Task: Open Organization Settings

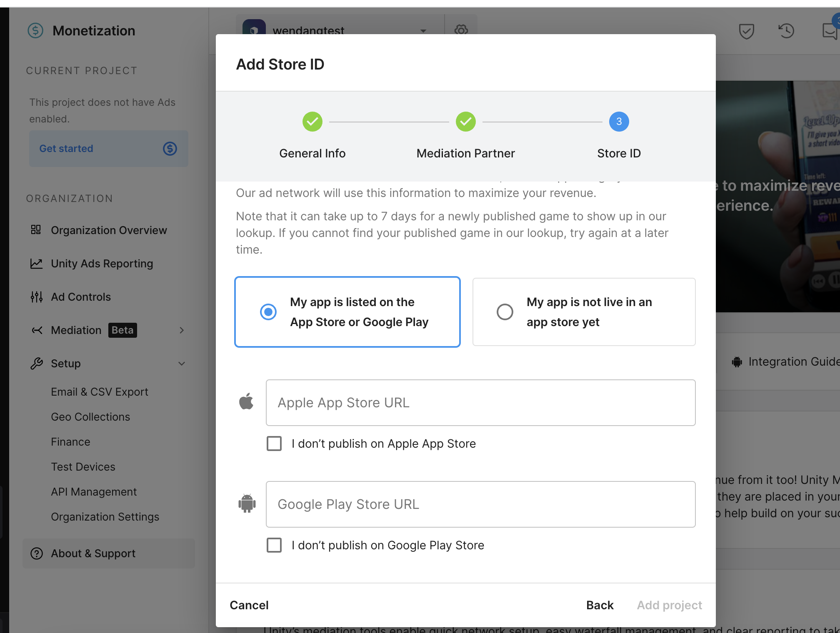Action: click(105, 517)
